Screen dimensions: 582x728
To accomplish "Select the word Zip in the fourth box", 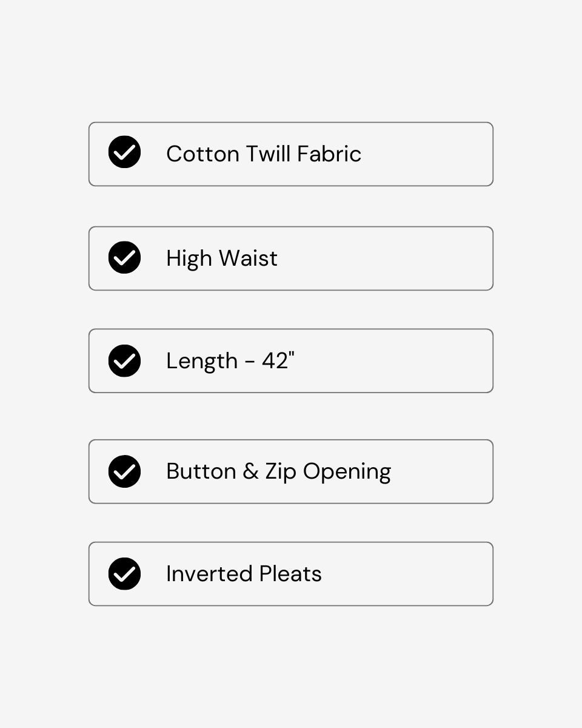I will tap(281, 472).
